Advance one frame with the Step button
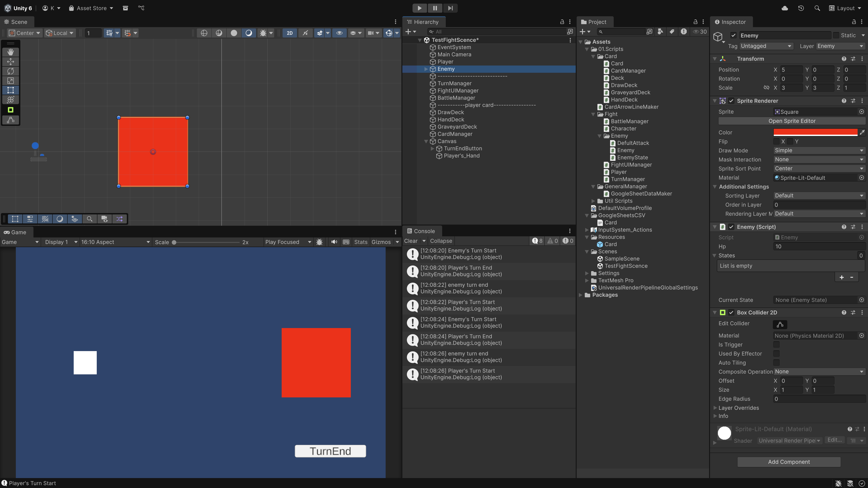The width and height of the screenshot is (868, 488). tap(450, 8)
